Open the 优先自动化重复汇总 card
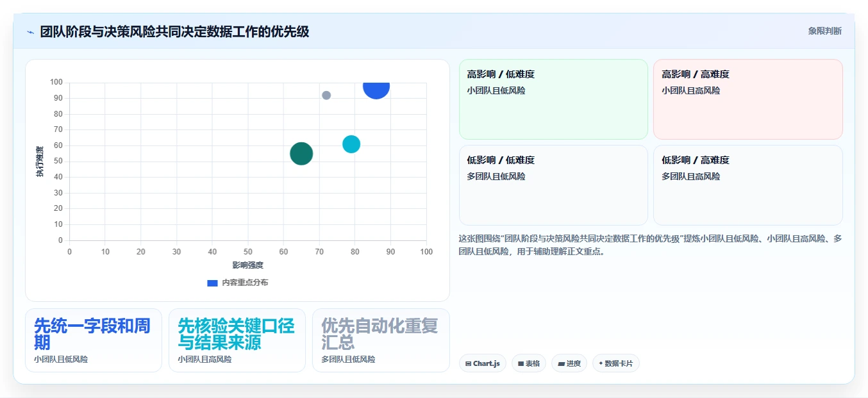The height and width of the screenshot is (398, 868). tap(381, 340)
